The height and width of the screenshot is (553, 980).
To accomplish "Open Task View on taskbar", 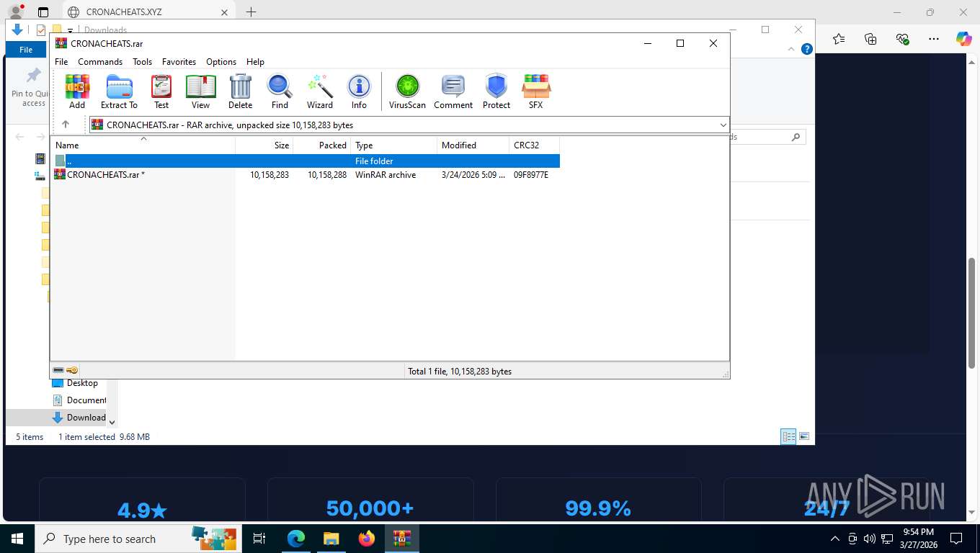I will 259,539.
